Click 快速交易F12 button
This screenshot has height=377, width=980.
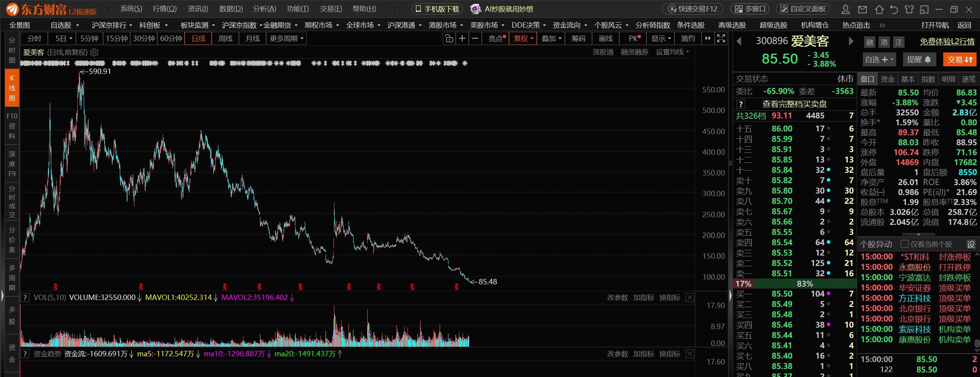pos(693,9)
